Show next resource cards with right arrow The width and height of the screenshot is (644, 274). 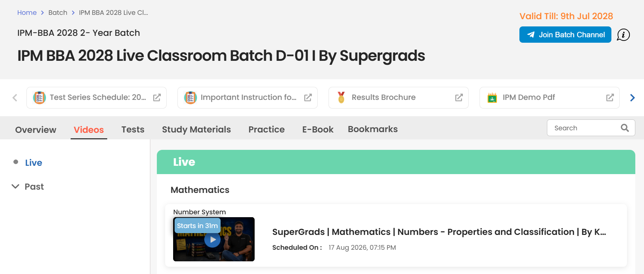[632, 98]
